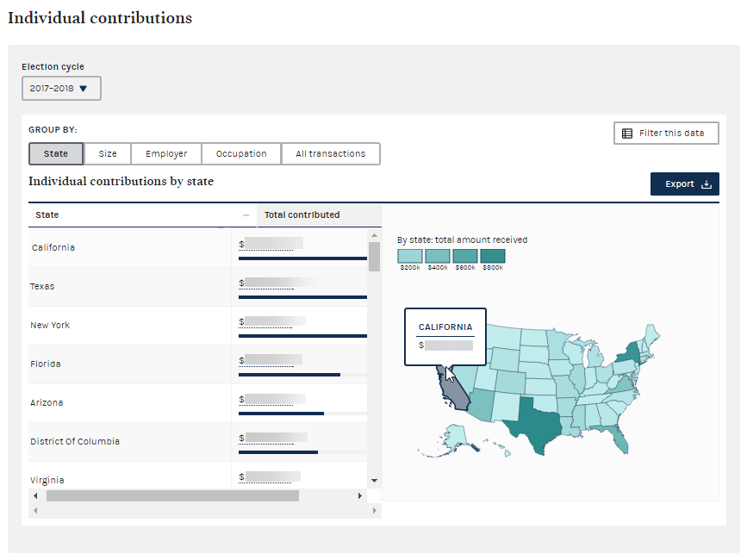Click the California dollar amount in the table
Screen dimensions: 747x560
(x=271, y=244)
